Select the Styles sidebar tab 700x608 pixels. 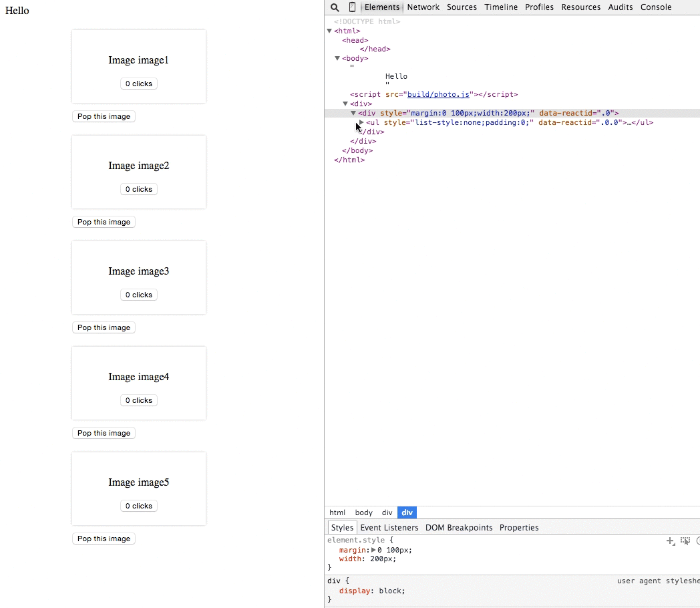click(343, 527)
